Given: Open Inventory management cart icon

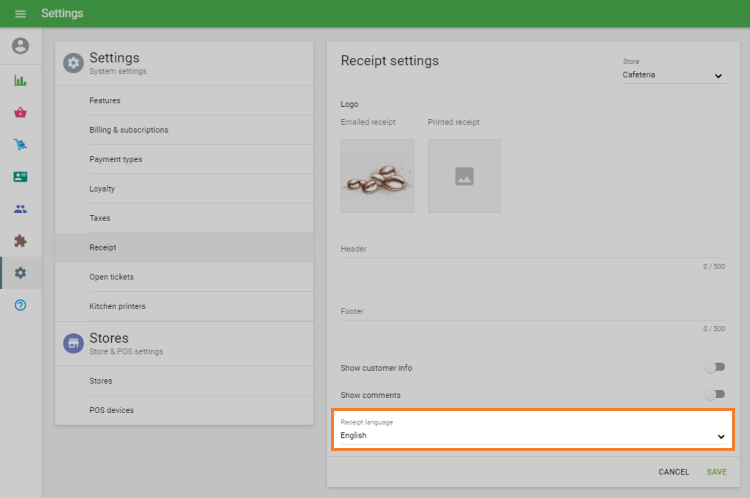Looking at the screenshot, I should [20, 144].
